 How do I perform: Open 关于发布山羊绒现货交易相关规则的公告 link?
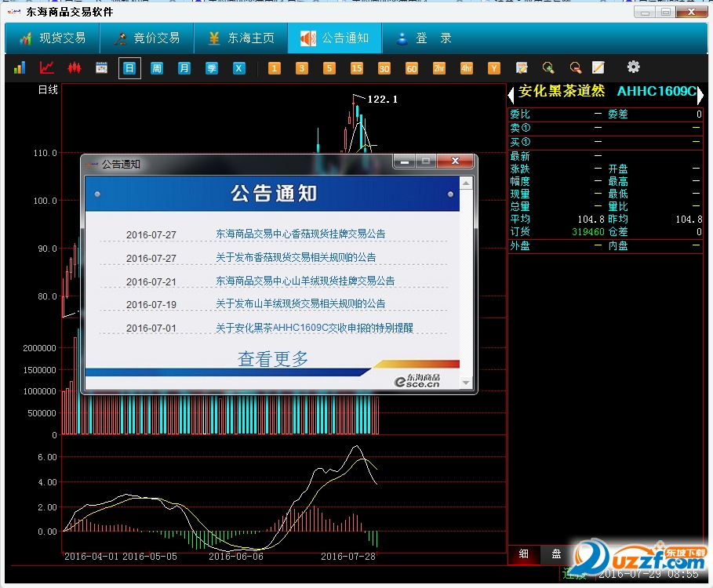click(300, 303)
